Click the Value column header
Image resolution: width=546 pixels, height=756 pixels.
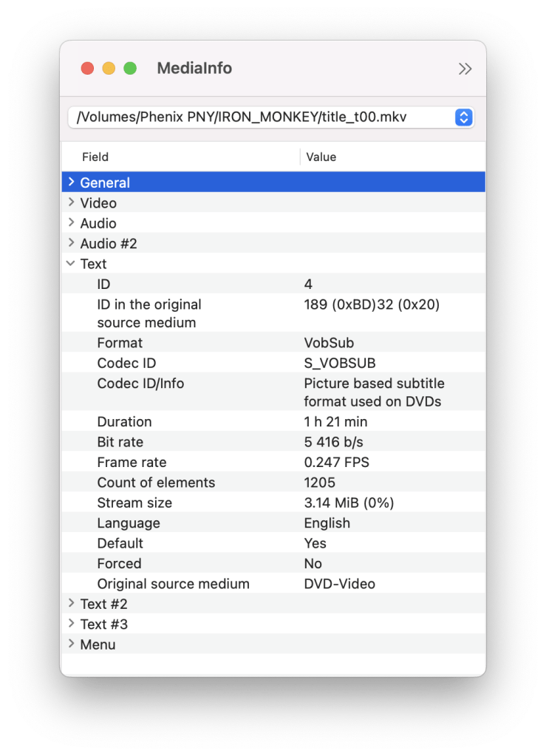coord(321,157)
